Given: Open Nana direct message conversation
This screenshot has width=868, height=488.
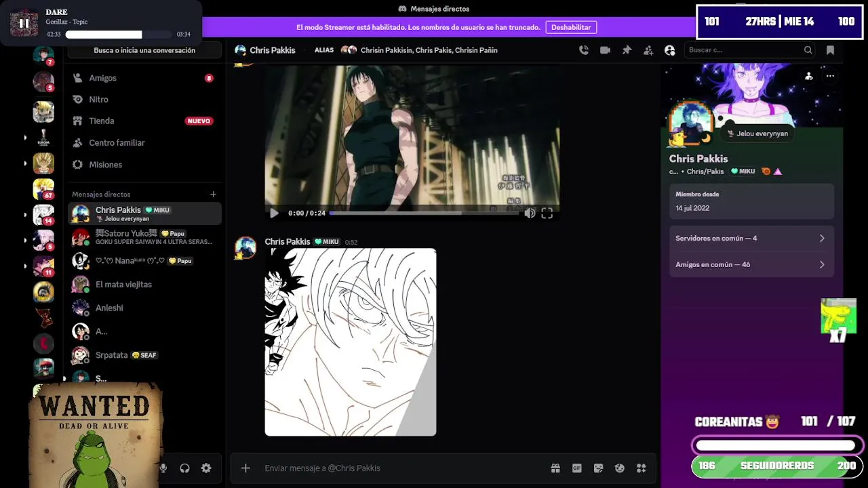Looking at the screenshot, I should (144, 261).
